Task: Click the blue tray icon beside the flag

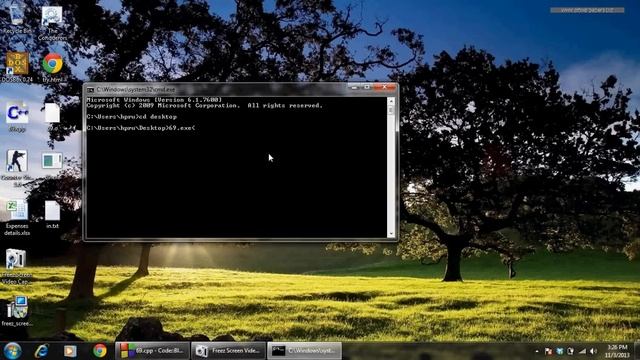Action: [560, 351]
